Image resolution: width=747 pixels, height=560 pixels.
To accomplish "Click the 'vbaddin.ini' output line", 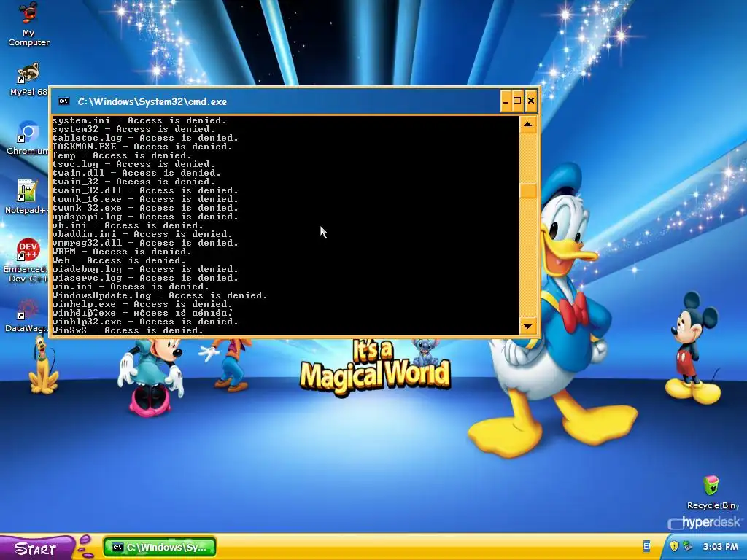I will [142, 234].
